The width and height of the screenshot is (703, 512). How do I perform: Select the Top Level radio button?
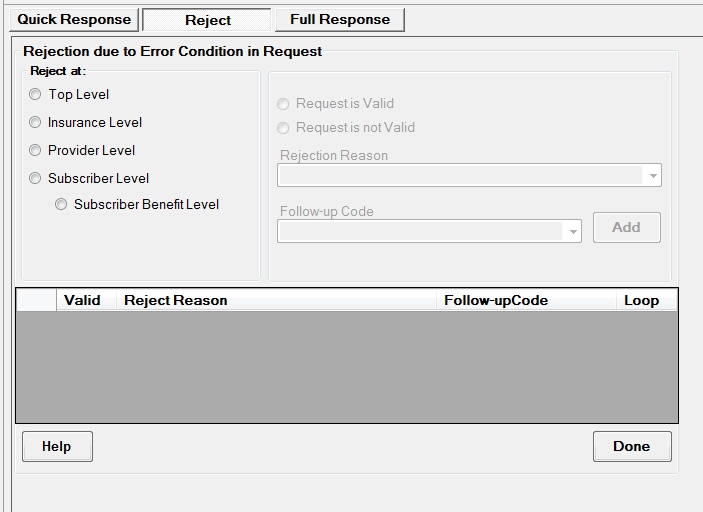coord(36,95)
